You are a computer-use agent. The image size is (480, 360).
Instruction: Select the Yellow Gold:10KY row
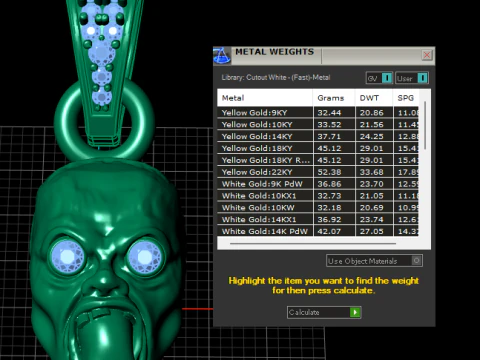point(318,125)
